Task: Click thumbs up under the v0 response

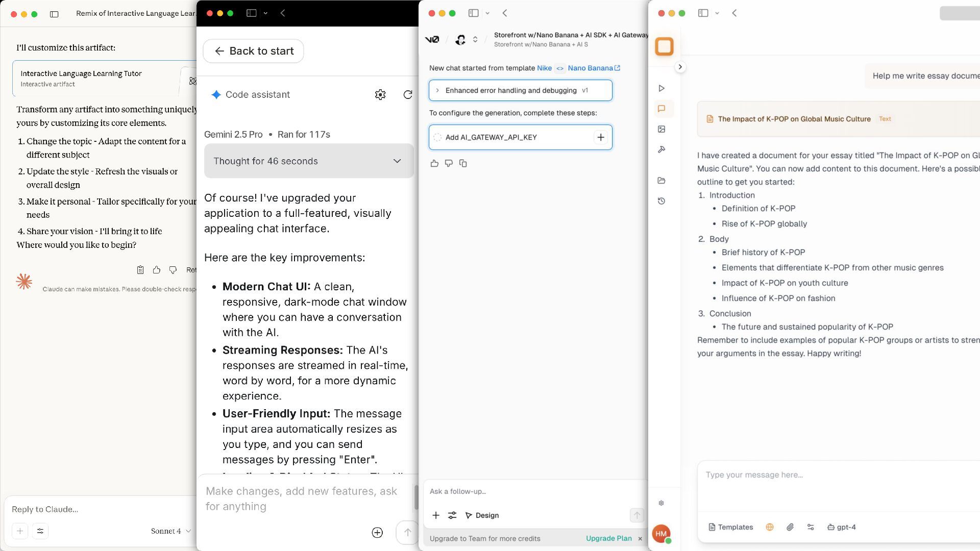Action: click(x=434, y=163)
